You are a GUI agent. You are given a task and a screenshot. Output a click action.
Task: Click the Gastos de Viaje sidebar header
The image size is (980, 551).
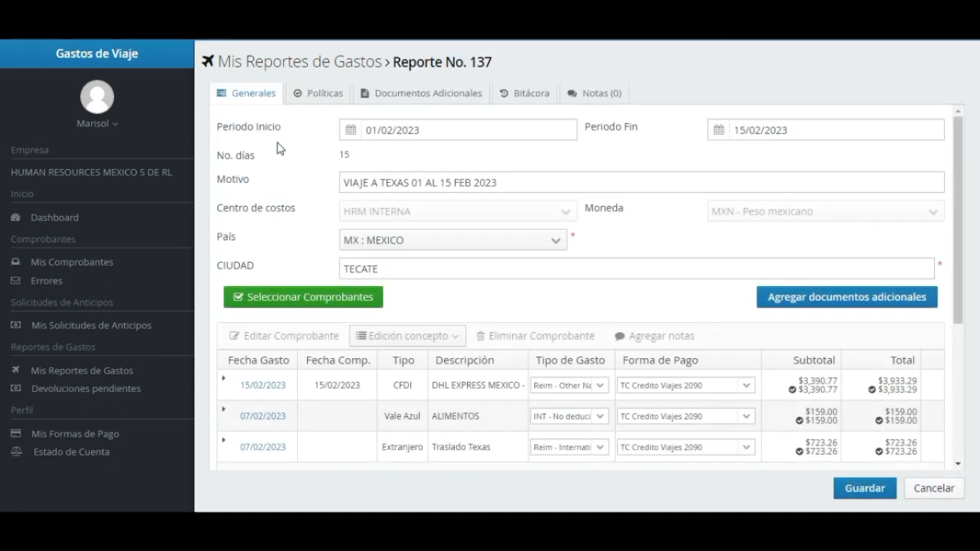[97, 54]
